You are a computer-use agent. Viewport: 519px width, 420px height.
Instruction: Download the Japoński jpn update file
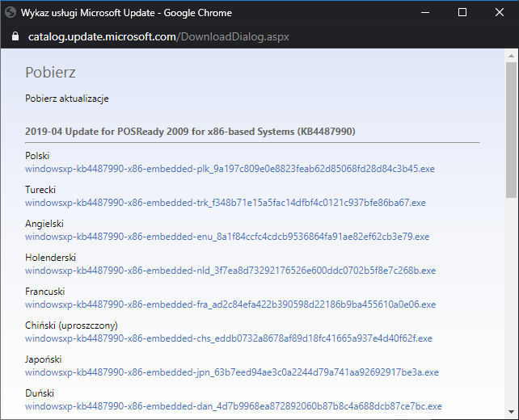pyautogui.click(x=232, y=372)
